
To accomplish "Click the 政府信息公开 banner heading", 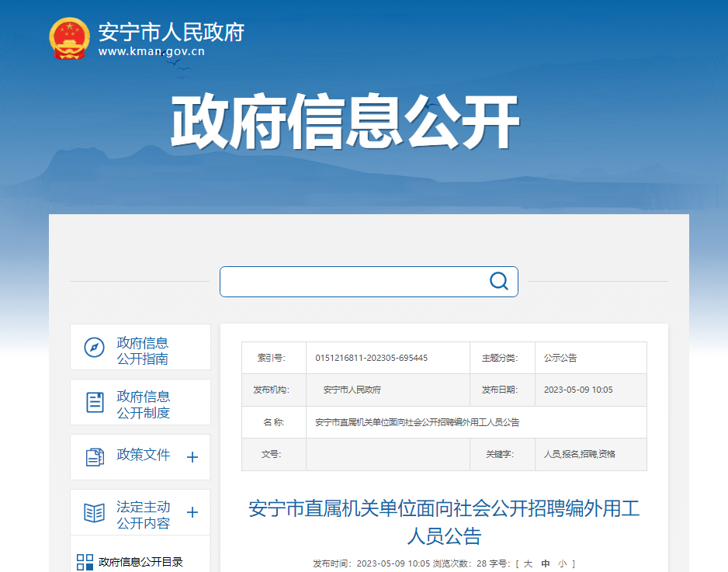I will (345, 121).
